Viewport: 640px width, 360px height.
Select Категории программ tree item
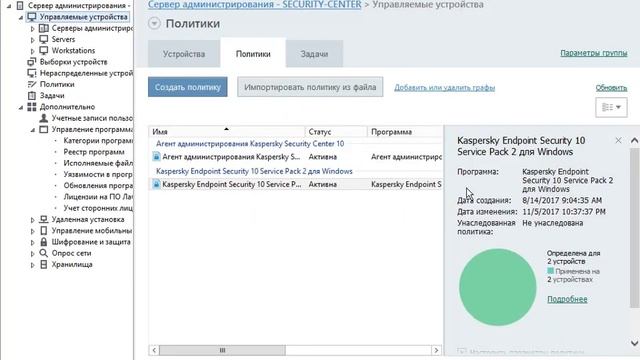click(x=98, y=141)
